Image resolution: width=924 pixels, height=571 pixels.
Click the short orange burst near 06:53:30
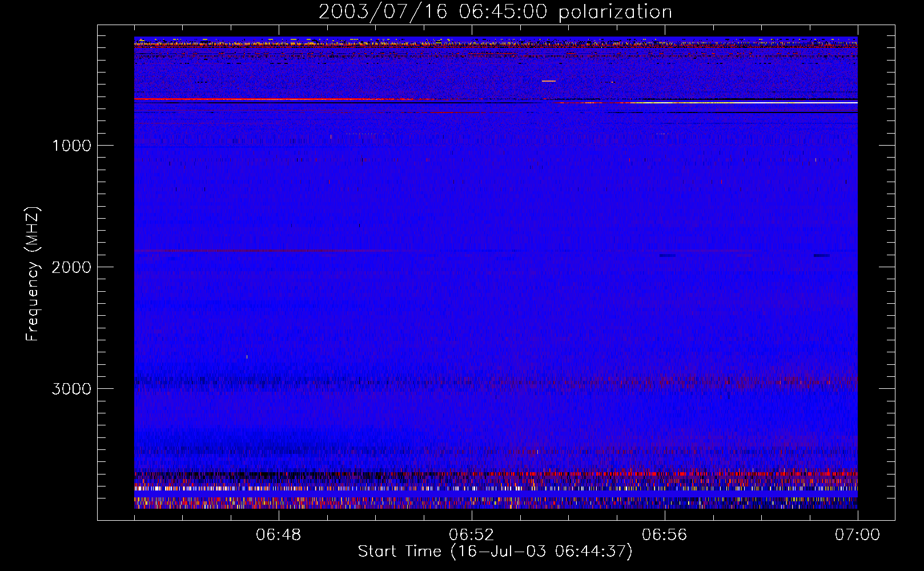pyautogui.click(x=549, y=81)
